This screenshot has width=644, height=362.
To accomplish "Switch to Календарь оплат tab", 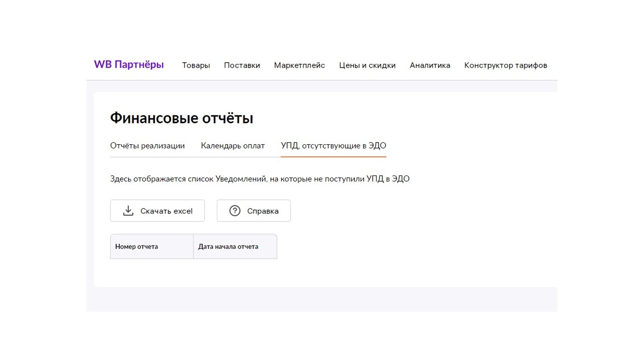I will [233, 146].
